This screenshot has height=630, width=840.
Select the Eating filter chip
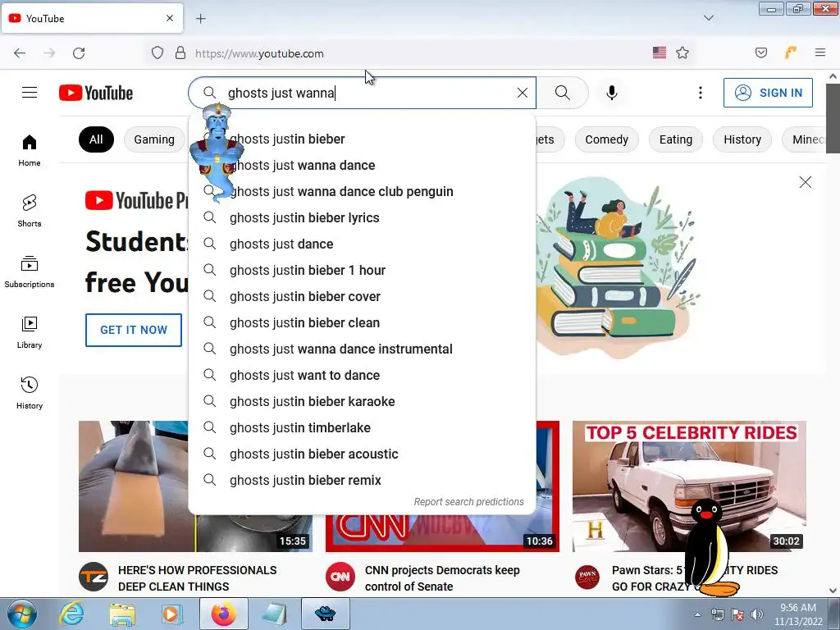click(676, 139)
